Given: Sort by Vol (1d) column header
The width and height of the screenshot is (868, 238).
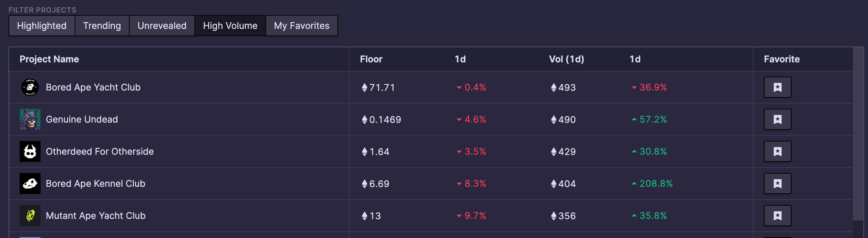Looking at the screenshot, I should tap(566, 59).
